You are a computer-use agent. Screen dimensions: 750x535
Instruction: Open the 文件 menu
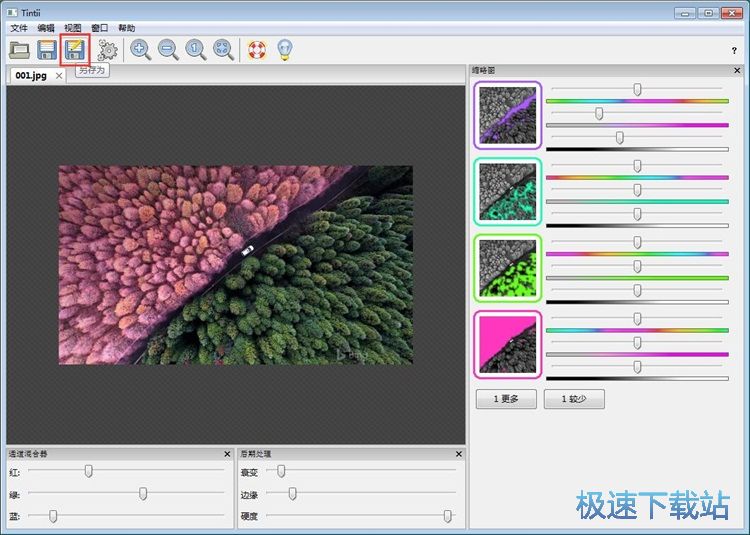[19, 28]
